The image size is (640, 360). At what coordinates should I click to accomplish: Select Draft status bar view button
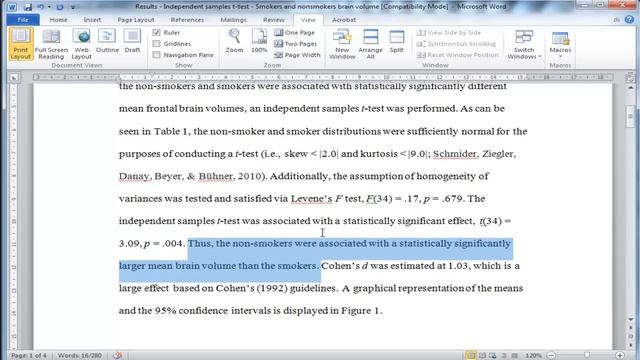[x=514, y=356]
